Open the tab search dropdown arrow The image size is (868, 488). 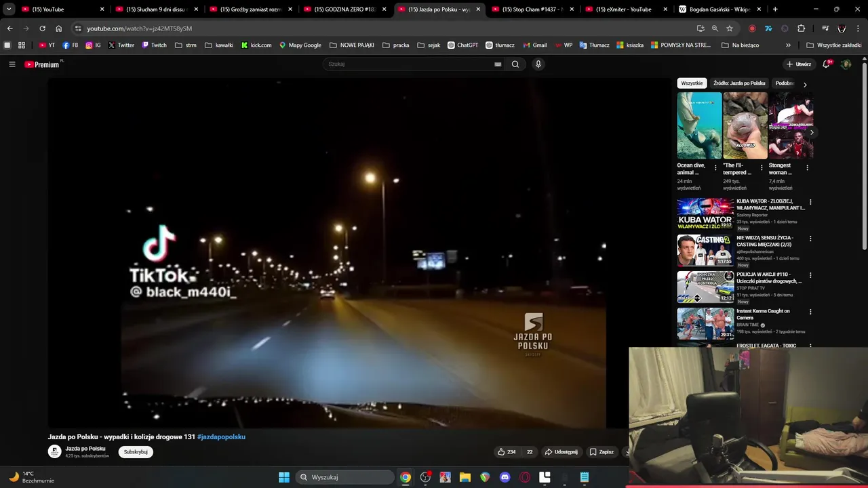coord(9,9)
